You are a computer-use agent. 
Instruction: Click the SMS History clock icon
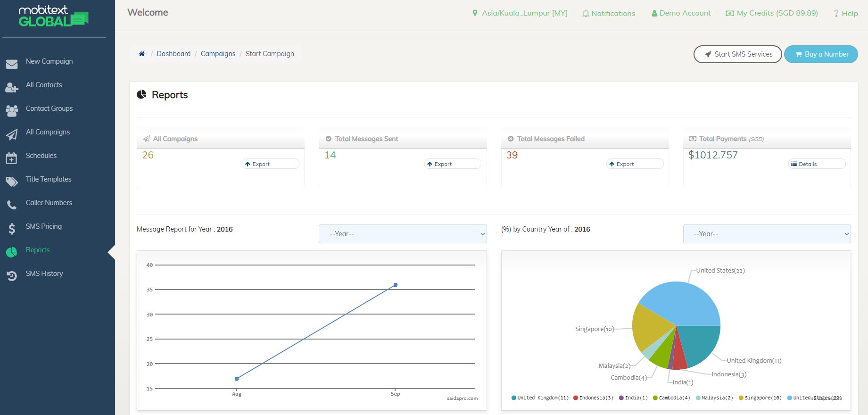click(x=12, y=276)
